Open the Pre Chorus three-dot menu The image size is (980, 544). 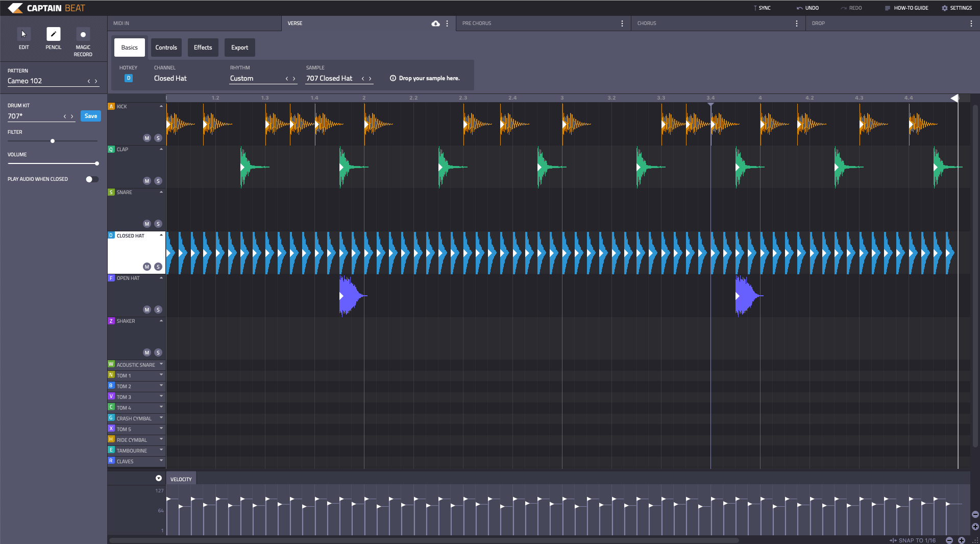click(622, 23)
